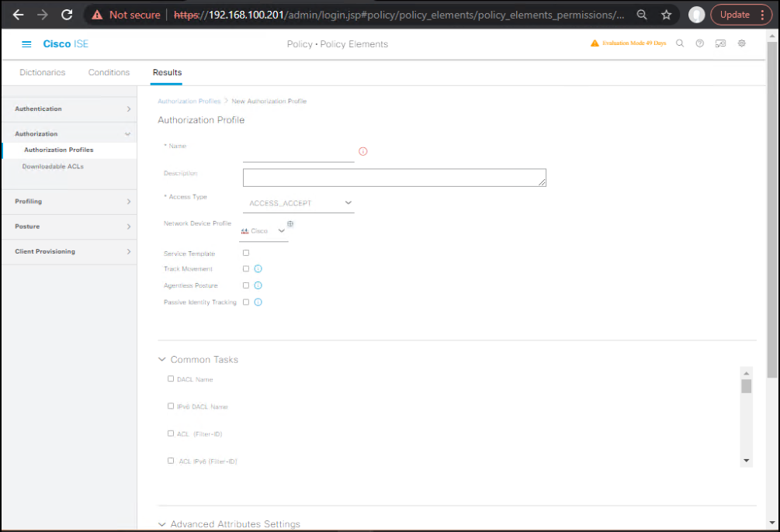Open the ISE settings gear icon
780x532 pixels.
pyautogui.click(x=741, y=43)
